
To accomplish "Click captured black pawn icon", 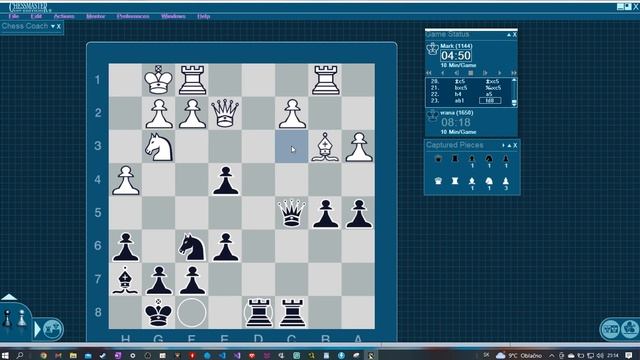I will click(x=506, y=158).
